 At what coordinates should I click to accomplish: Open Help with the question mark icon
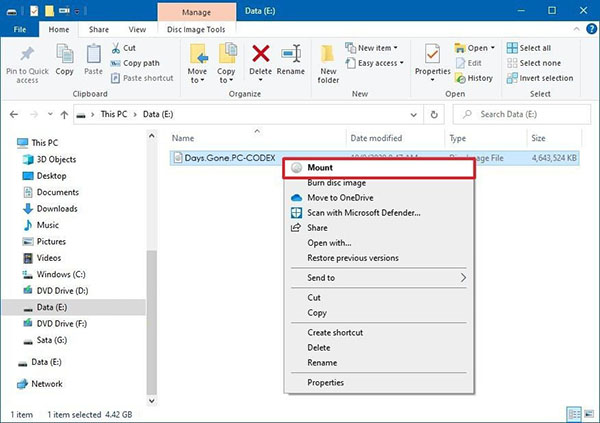(x=591, y=29)
